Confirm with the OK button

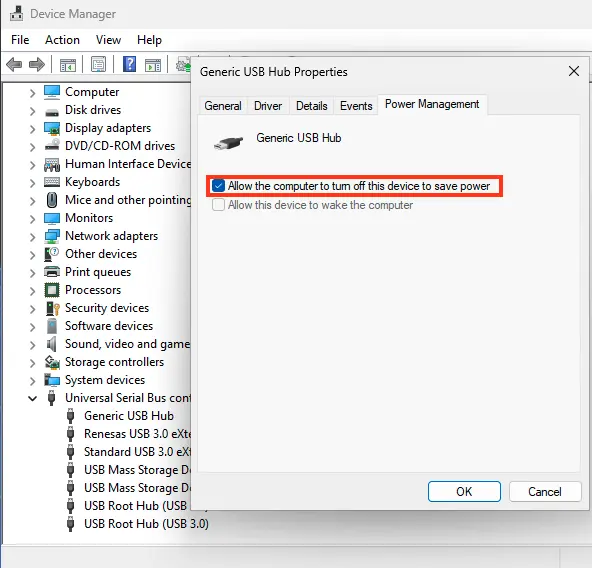click(x=464, y=491)
